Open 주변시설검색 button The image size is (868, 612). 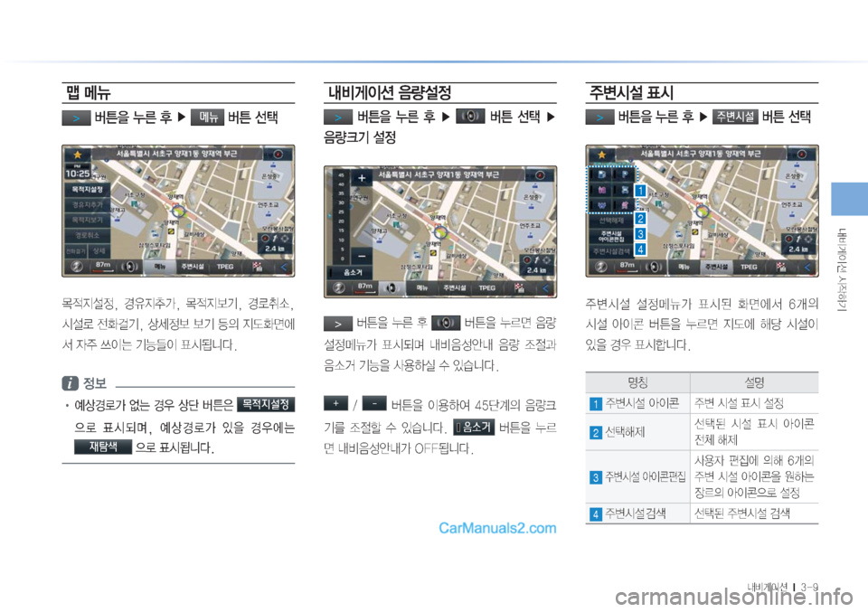click(x=612, y=251)
